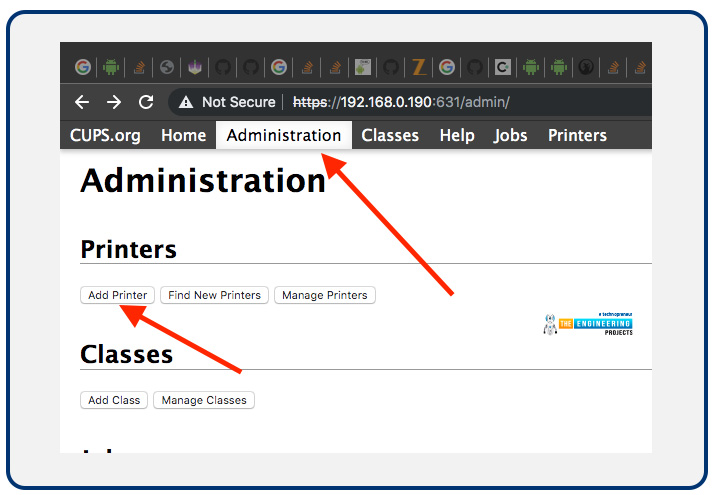Open Manage Classes
The image size is (712, 495).
click(204, 400)
